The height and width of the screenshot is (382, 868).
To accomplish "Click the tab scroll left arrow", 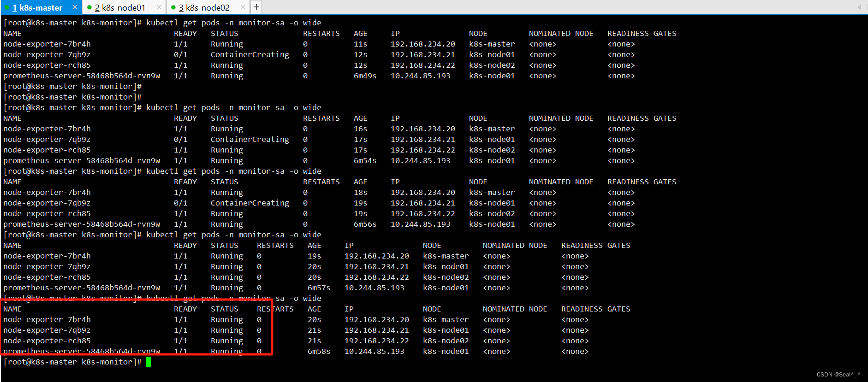I will (x=859, y=7).
